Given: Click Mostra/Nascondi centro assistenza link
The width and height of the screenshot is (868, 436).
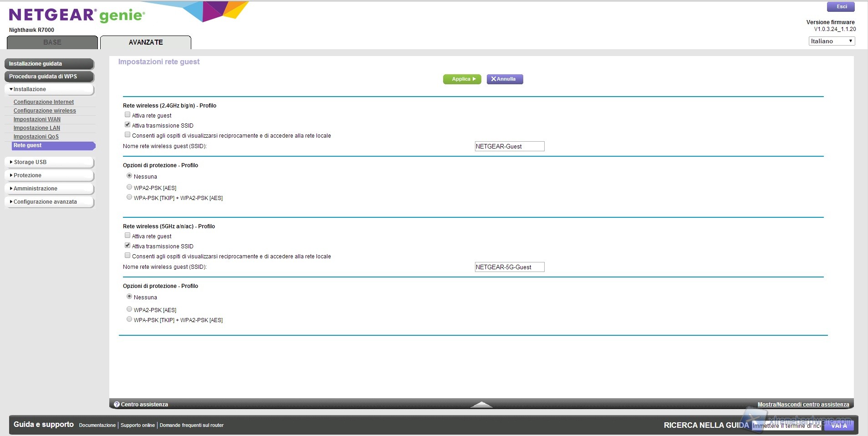Looking at the screenshot, I should pos(803,405).
